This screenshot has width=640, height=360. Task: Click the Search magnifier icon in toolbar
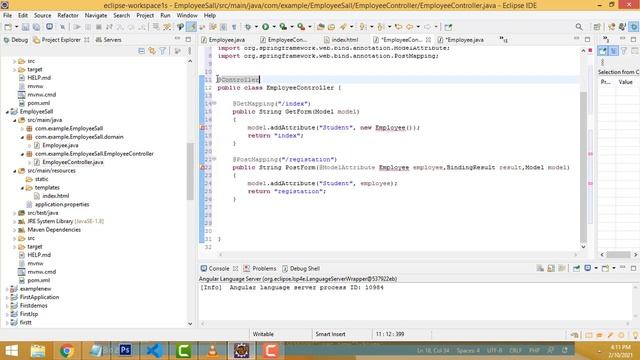click(579, 27)
